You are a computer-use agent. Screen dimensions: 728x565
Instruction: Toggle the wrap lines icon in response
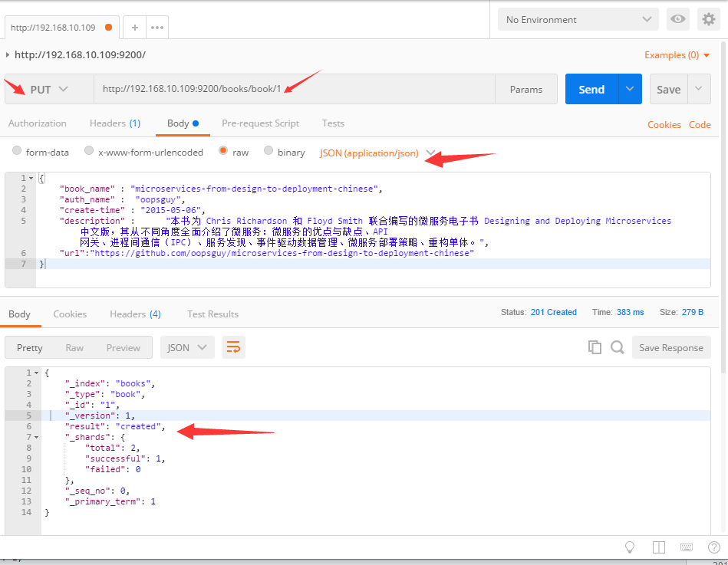click(x=234, y=347)
